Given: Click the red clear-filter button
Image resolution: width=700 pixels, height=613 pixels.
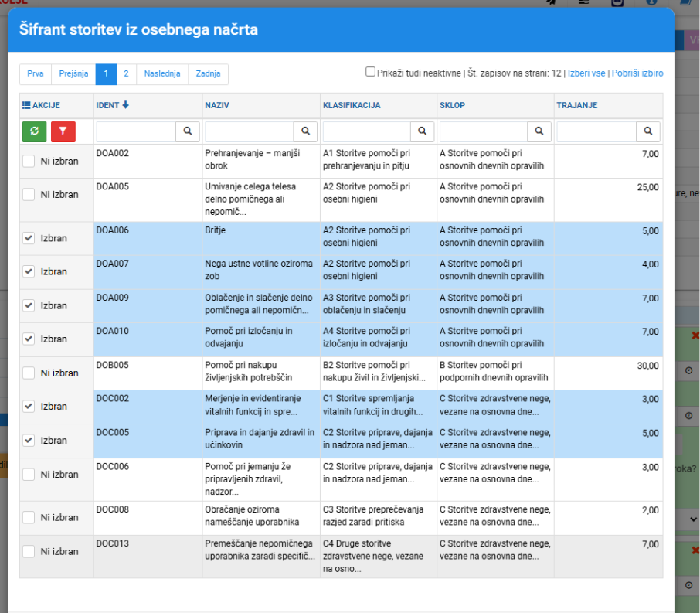Looking at the screenshot, I should tap(63, 131).
